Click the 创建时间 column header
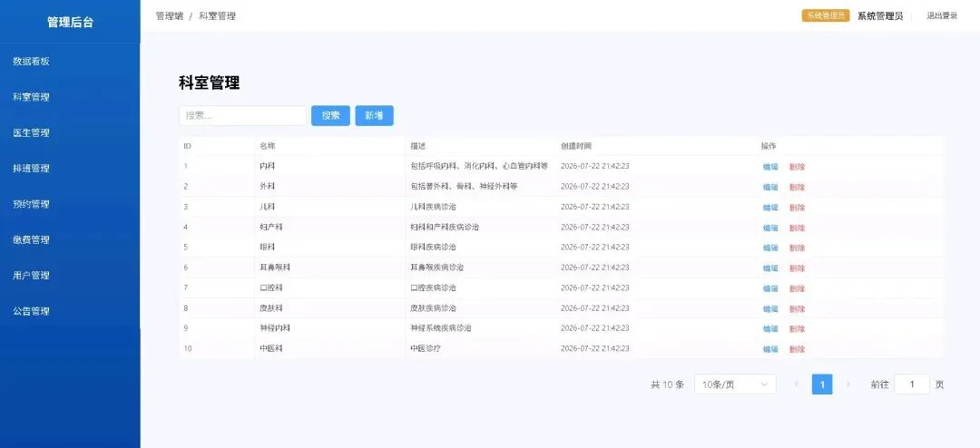The image size is (980, 448). coord(576,146)
